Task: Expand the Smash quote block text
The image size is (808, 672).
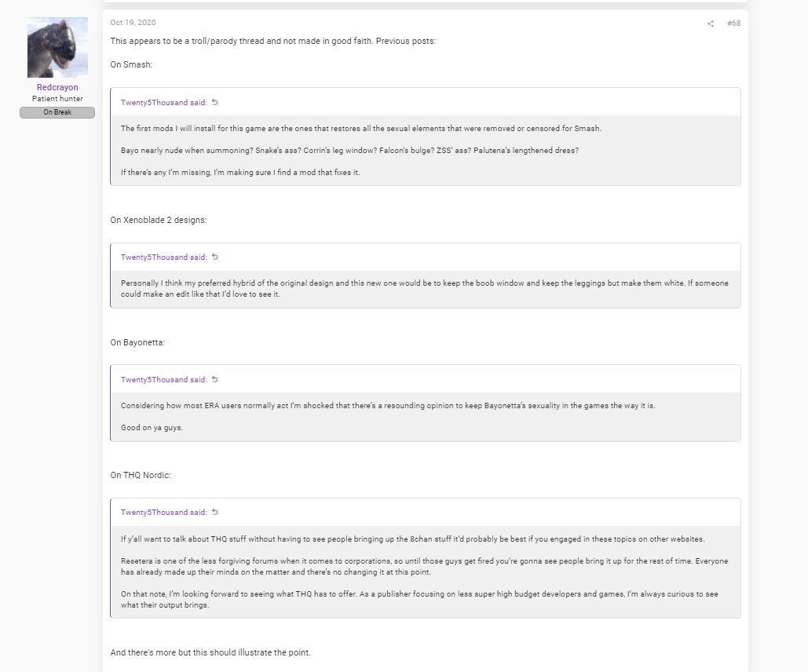Action: 426,151
